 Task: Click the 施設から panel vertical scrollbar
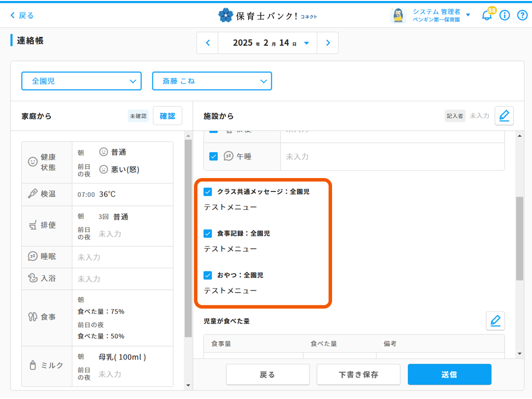point(520,238)
